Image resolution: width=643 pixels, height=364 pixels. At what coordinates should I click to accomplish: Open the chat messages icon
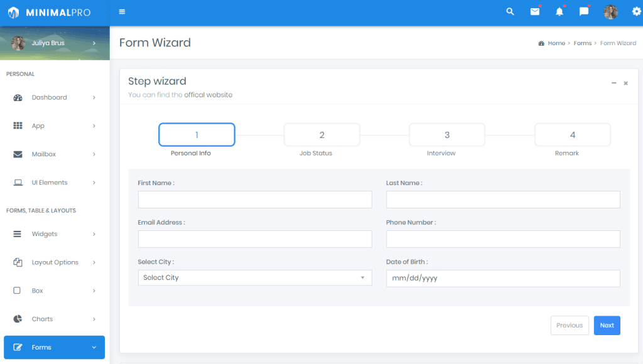pyautogui.click(x=584, y=11)
